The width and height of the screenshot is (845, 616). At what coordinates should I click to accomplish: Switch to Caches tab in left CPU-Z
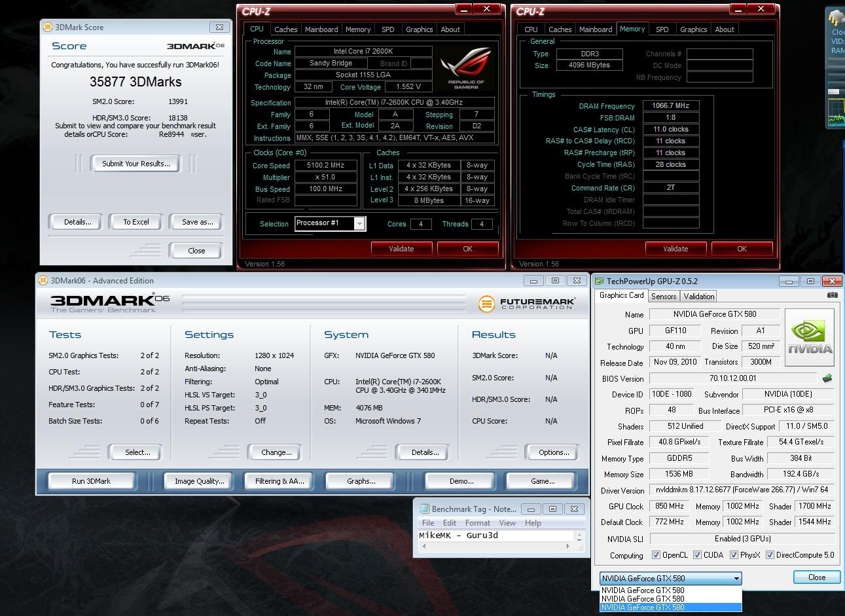pyautogui.click(x=285, y=29)
